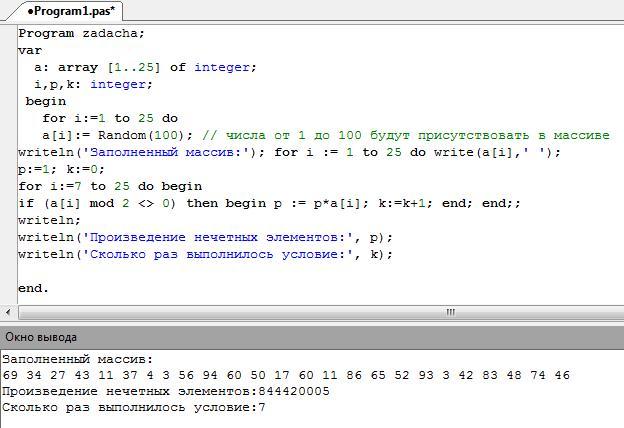Click the last array output value 46
This screenshot has width=624, height=428.
(x=562, y=375)
